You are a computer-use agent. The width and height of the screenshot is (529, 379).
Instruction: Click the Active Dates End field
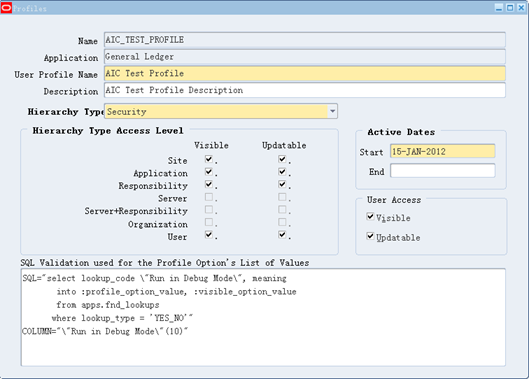443,170
